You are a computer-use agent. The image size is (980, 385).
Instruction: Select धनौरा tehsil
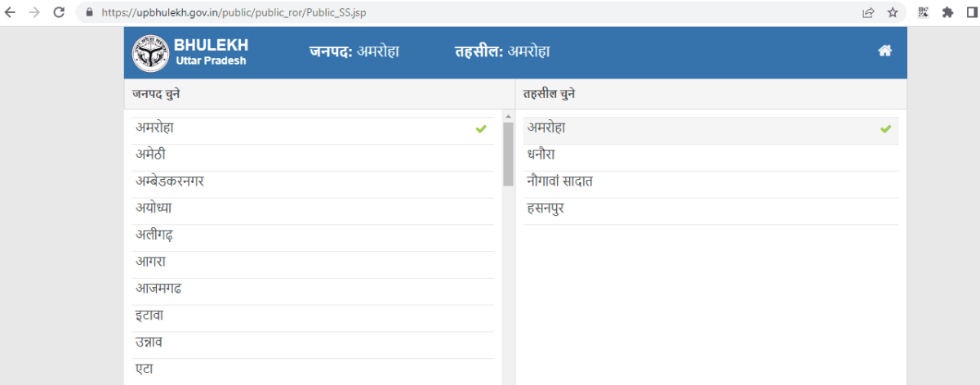(x=710, y=154)
